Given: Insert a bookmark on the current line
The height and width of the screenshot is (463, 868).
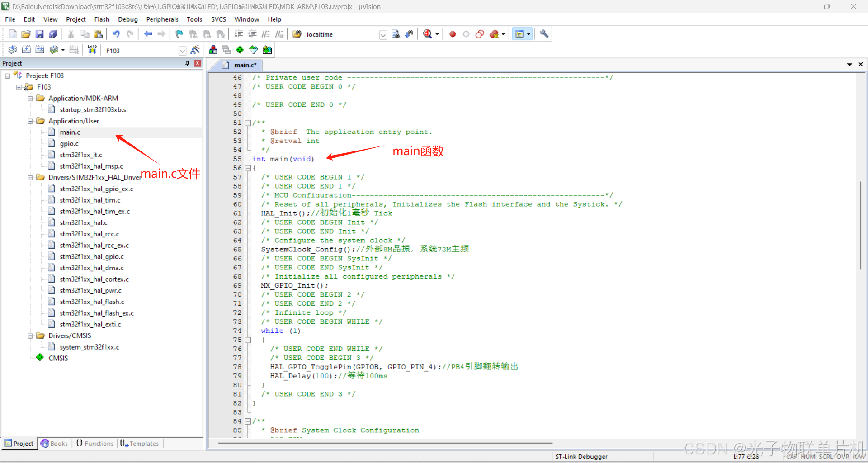Looking at the screenshot, I should click(179, 34).
